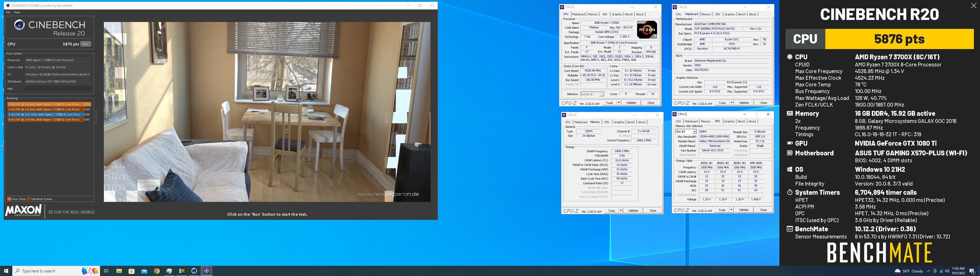Open Tools dropdown arrow in CPU-Z motherboard window

click(731, 102)
